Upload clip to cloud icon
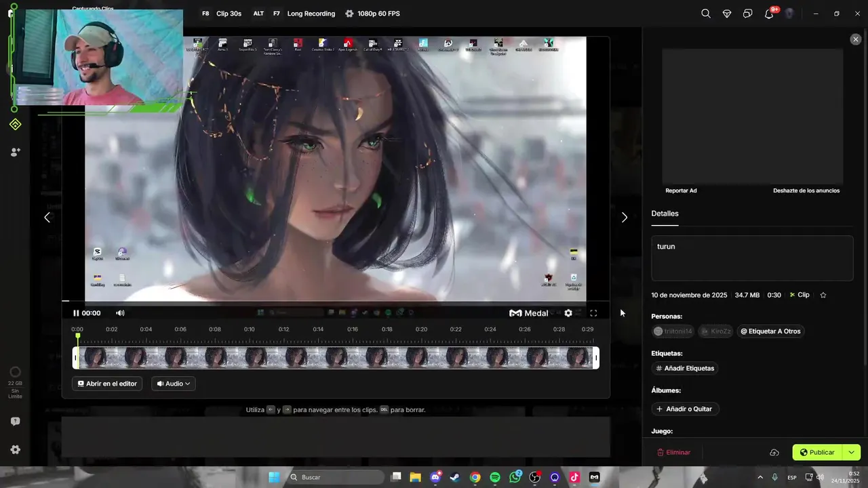 click(774, 453)
